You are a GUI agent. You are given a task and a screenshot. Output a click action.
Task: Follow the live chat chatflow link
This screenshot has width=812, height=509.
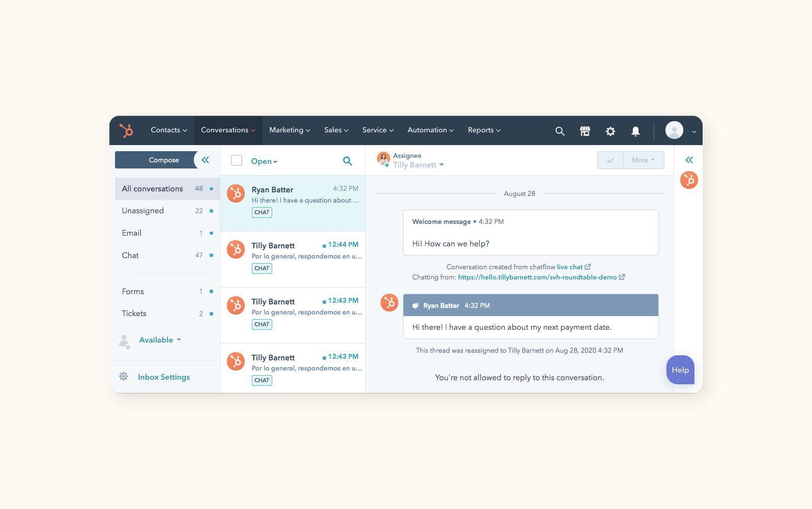pos(570,267)
